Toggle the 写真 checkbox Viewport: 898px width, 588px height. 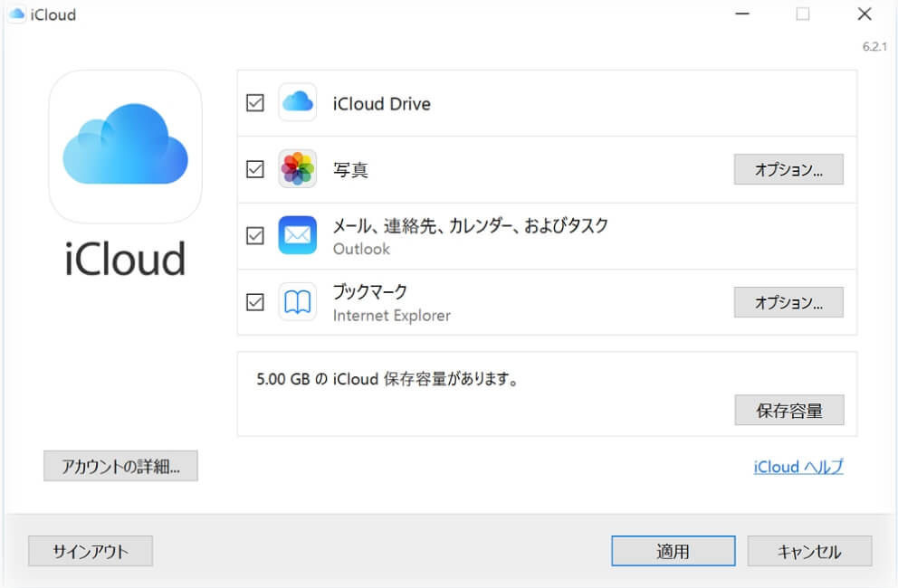click(255, 169)
